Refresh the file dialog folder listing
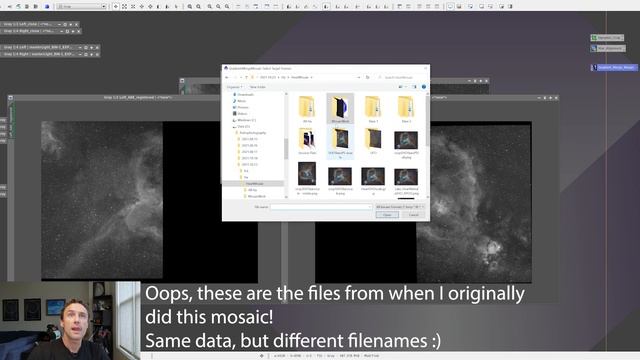Viewport: 640px width, 360px height. pyautogui.click(x=367, y=77)
